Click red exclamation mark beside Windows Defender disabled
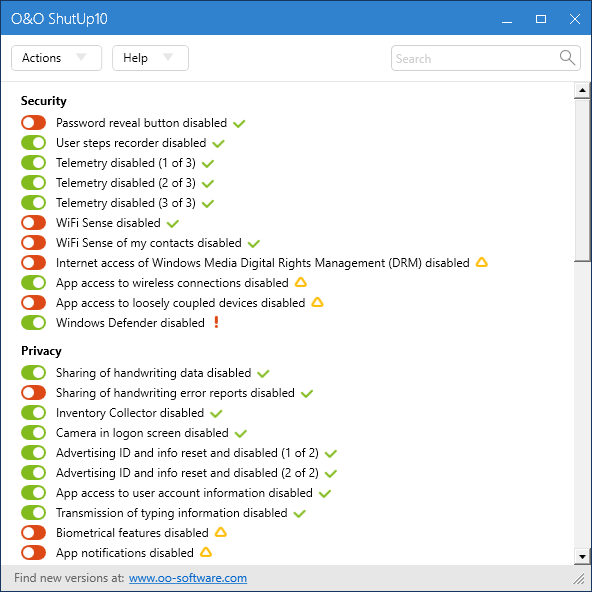The image size is (592, 592). point(216,322)
